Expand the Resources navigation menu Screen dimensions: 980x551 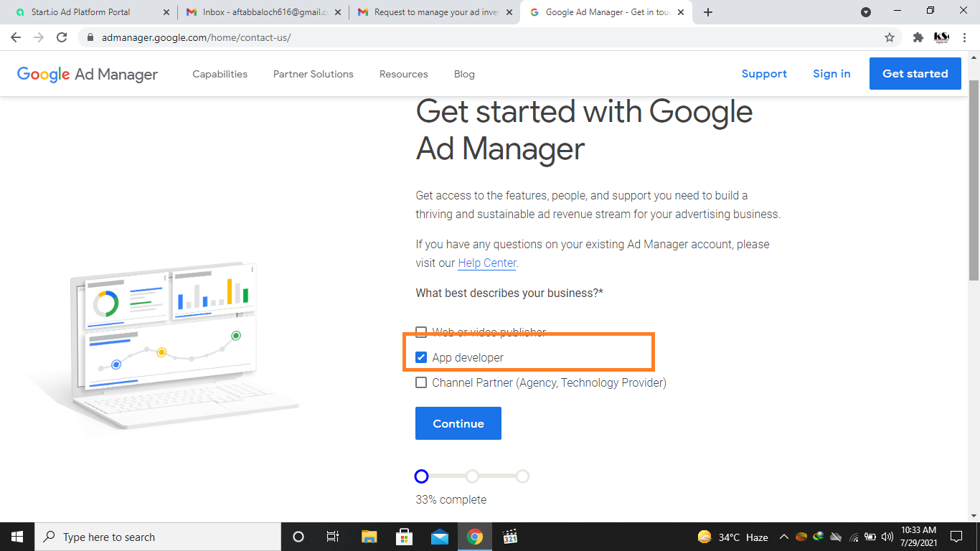[403, 74]
